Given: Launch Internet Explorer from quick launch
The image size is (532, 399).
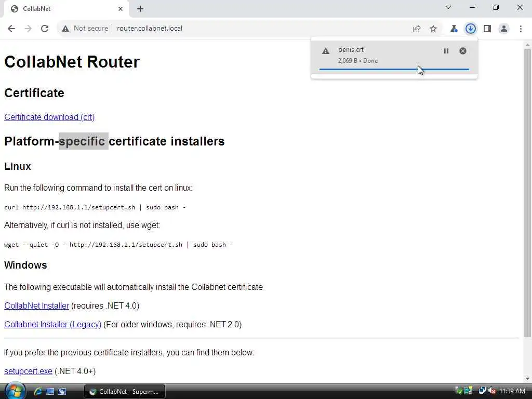Looking at the screenshot, I should pos(37,392).
